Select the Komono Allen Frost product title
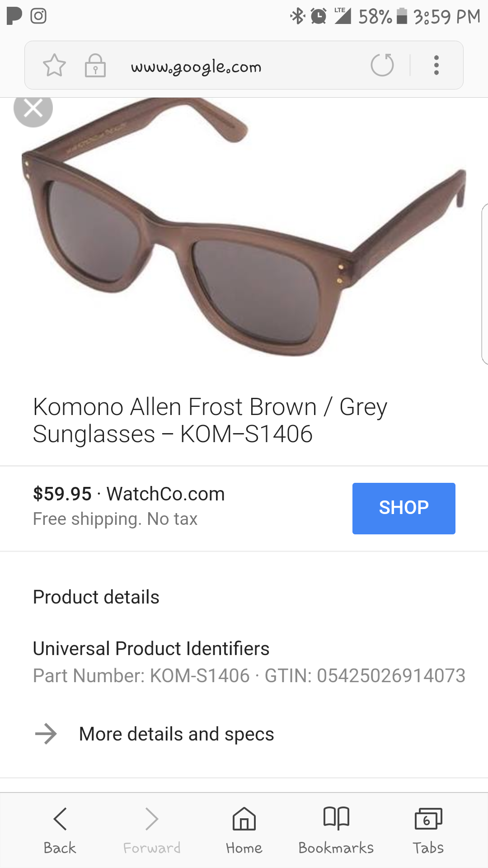The height and width of the screenshot is (868, 488). point(210,420)
